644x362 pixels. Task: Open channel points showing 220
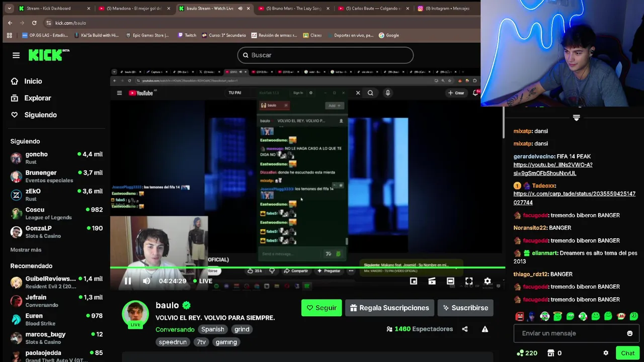pyautogui.click(x=527, y=353)
